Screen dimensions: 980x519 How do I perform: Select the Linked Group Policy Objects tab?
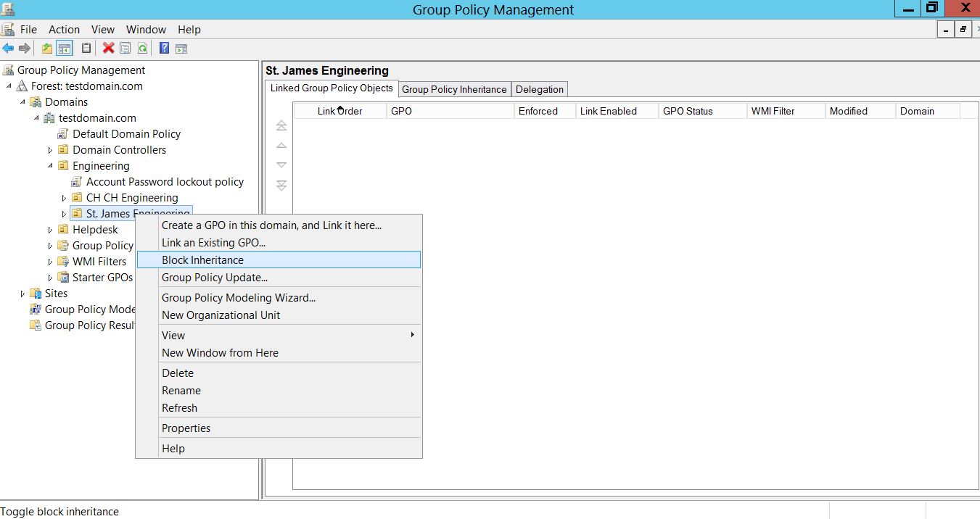332,88
